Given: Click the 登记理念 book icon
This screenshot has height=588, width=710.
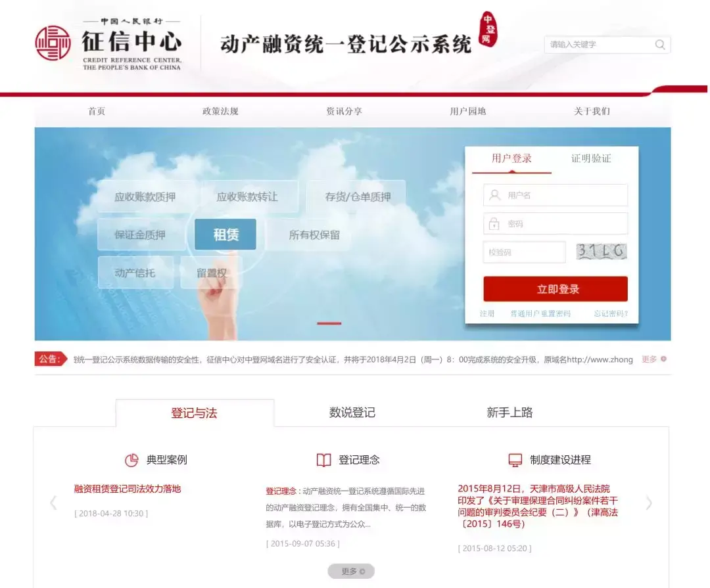Looking at the screenshot, I should click(x=323, y=460).
